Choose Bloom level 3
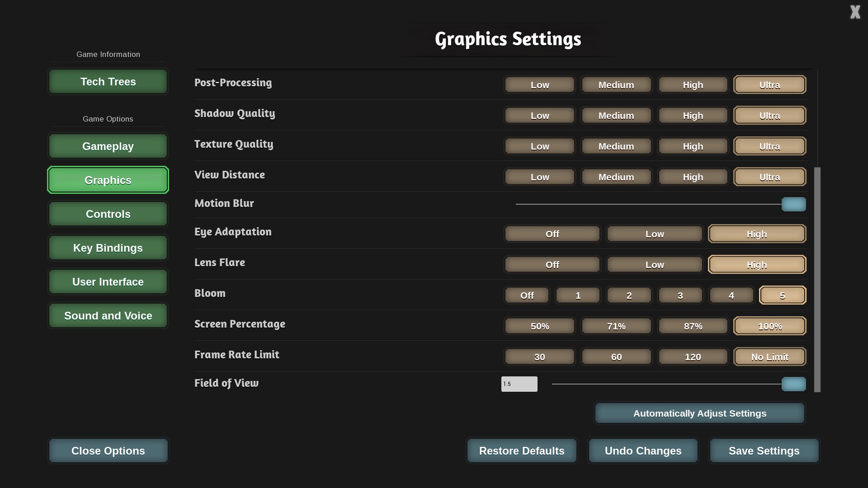 click(x=680, y=296)
